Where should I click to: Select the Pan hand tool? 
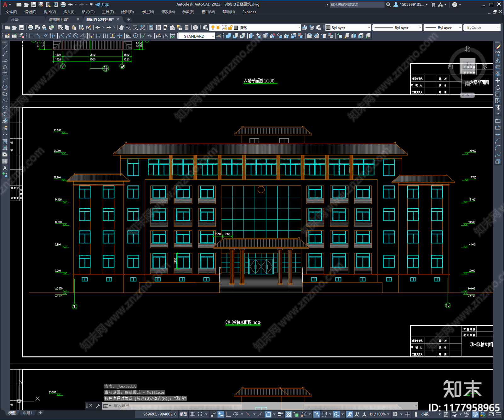121,28
